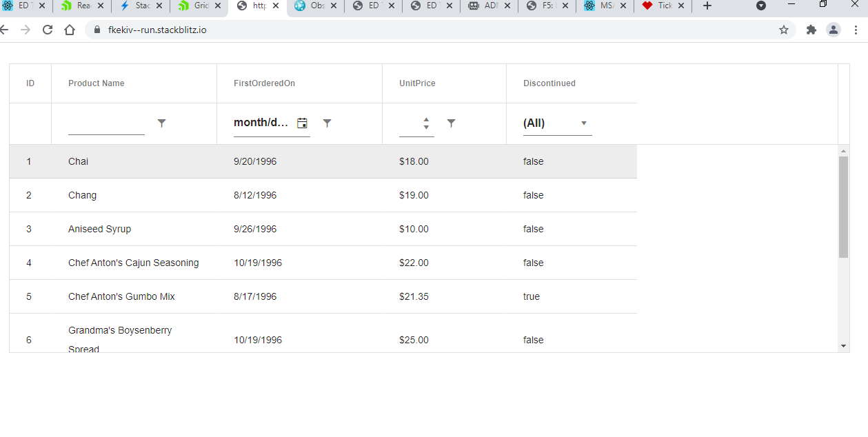The width and height of the screenshot is (868, 437).
Task: Open the Product Name filter operator icon
Action: click(161, 123)
